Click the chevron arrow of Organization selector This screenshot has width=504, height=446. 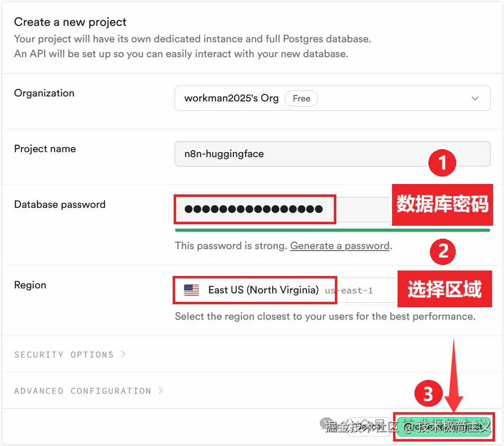tap(475, 98)
